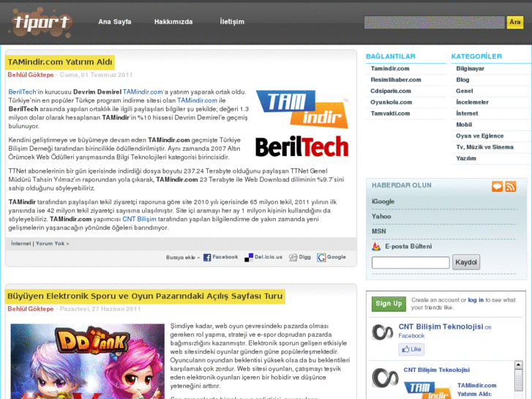Follow the log in link in the Facebook widget
The height and width of the screenshot is (399, 532).
click(476, 300)
